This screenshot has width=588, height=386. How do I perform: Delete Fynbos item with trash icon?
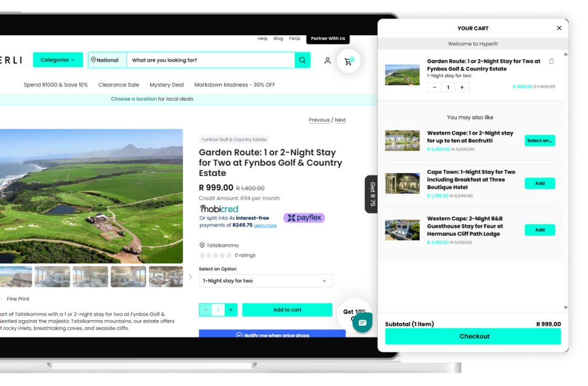coord(552,61)
